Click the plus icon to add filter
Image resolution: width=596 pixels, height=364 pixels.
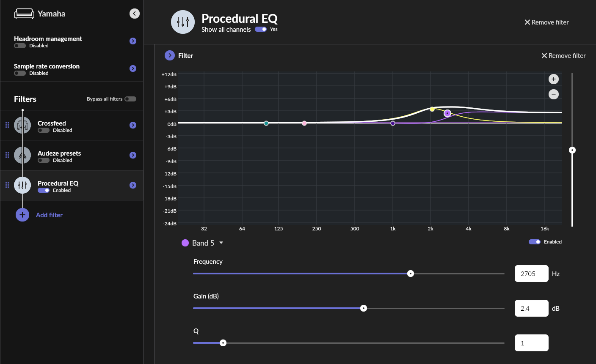point(22,215)
